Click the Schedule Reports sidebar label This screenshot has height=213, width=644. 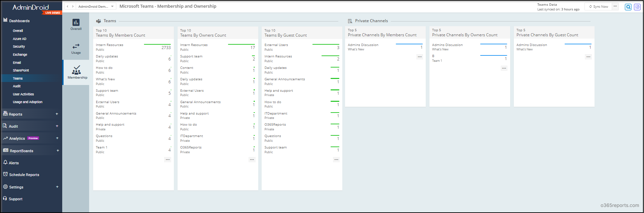24,175
